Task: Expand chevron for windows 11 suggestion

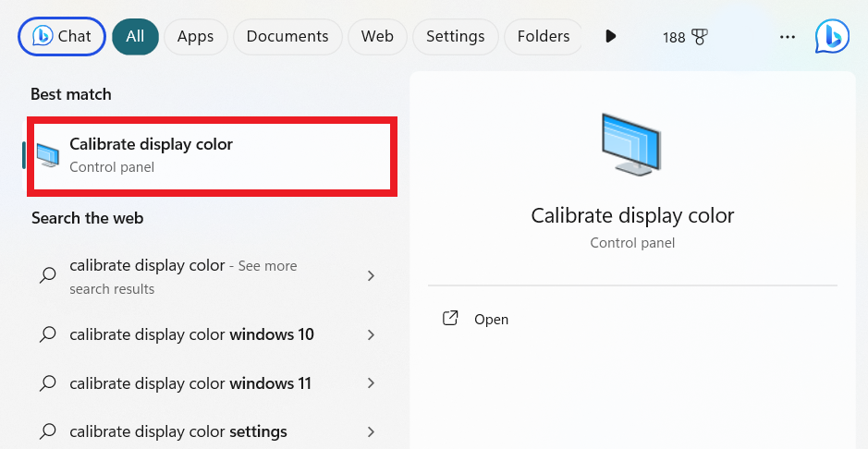Action: tap(372, 383)
